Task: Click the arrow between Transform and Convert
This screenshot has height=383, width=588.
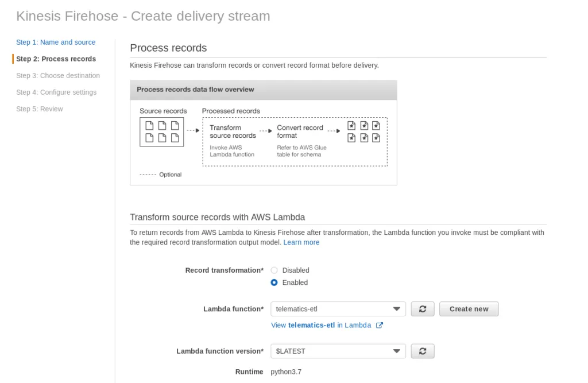Action: coord(266,130)
